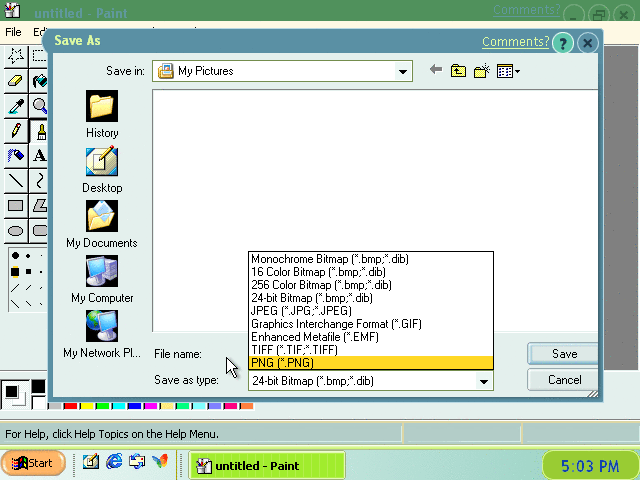Pick the yellow color swatch
The width and height of the screenshot is (640, 480).
(x=87, y=406)
